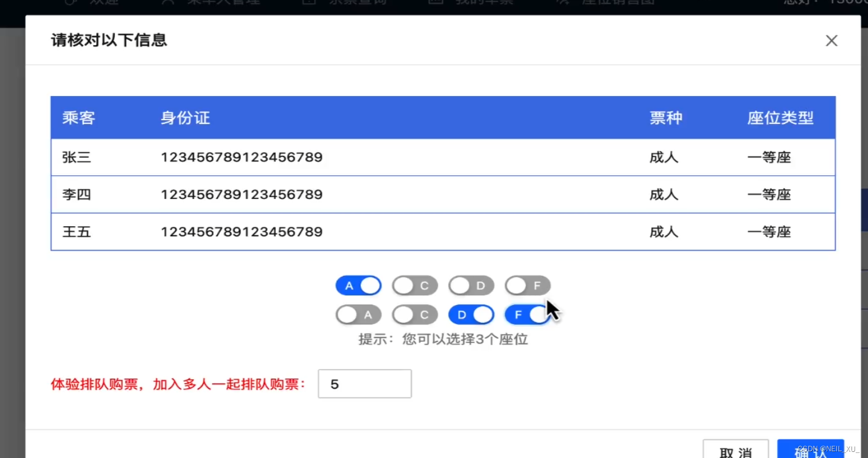Click the 取消 cancel button
The width and height of the screenshot is (868, 458).
tap(736, 449)
